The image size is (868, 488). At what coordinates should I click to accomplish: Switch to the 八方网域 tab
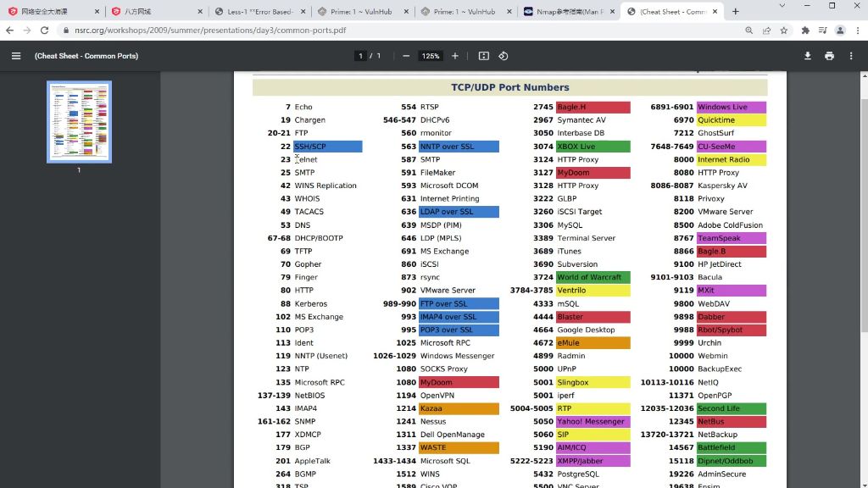click(155, 11)
